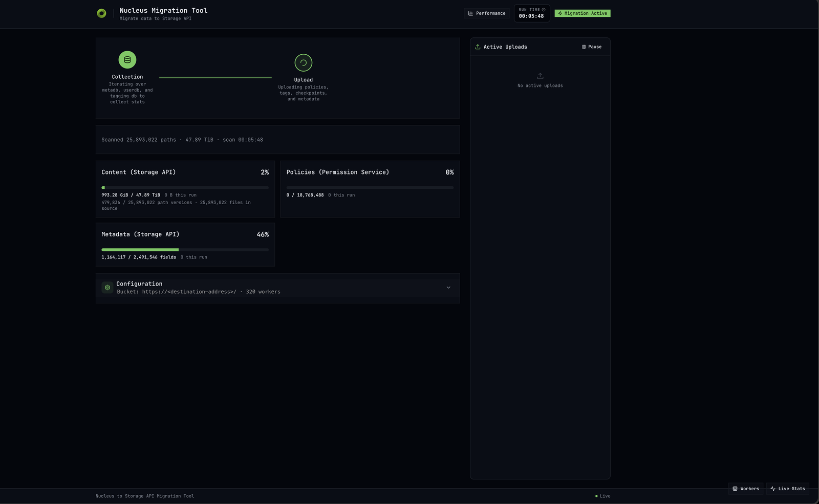Click the run time 00:05:48 display
The width and height of the screenshot is (819, 504).
[x=531, y=16]
